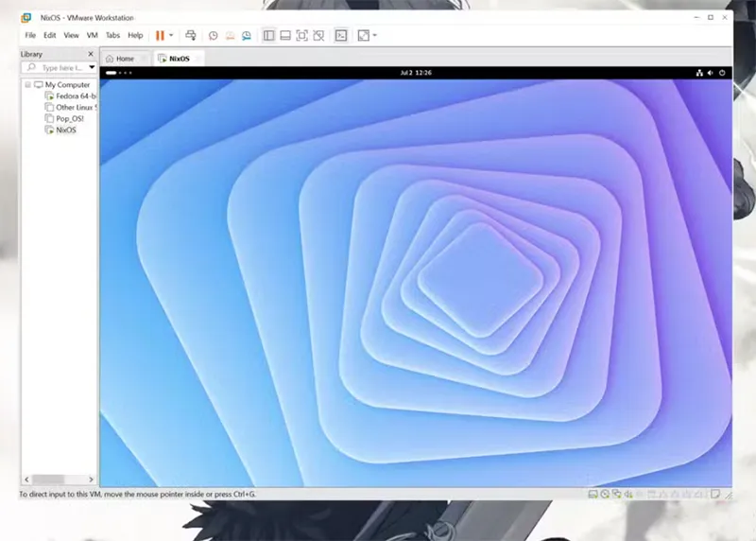The height and width of the screenshot is (541, 756).
Task: Open the stretch display dropdown arrow
Action: click(x=374, y=35)
